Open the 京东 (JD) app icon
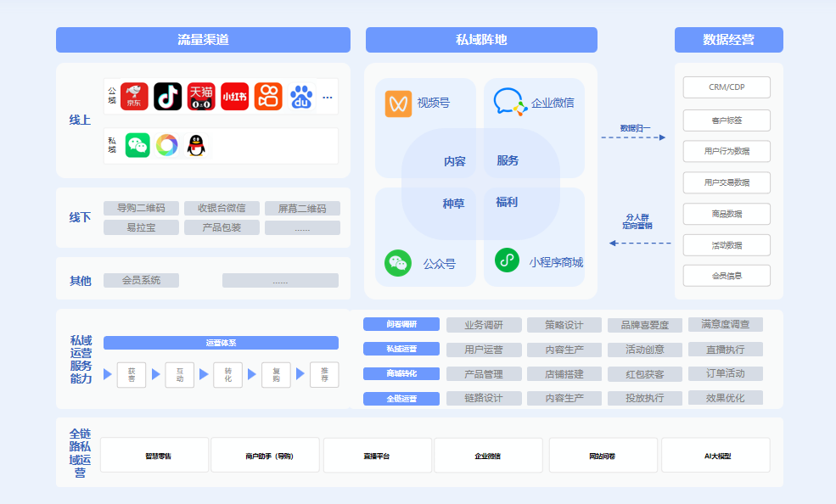The image size is (836, 504). [x=136, y=97]
